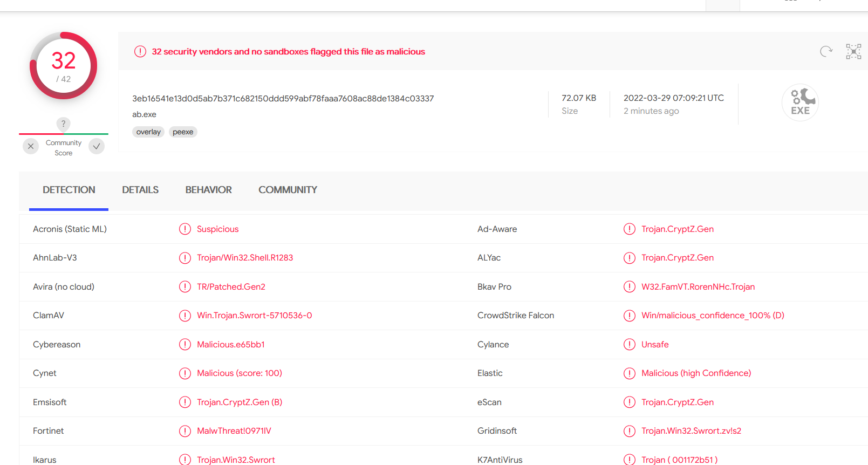Click the EXE file type icon
868x465 pixels.
[x=800, y=102]
